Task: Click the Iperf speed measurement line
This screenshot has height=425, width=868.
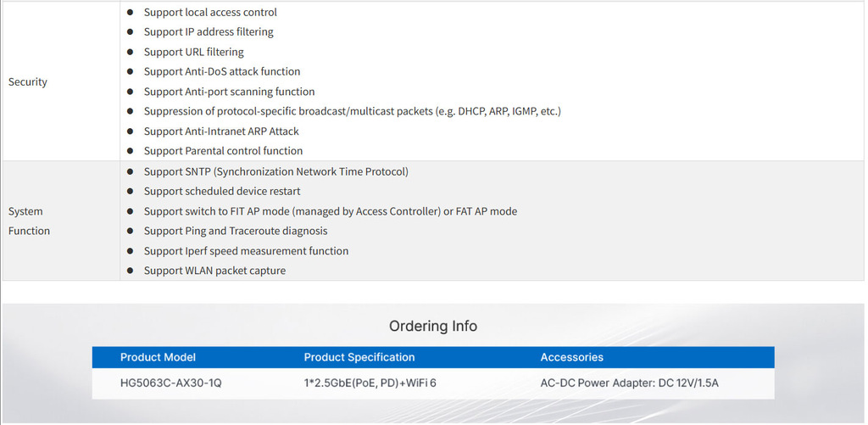Action: click(x=246, y=251)
